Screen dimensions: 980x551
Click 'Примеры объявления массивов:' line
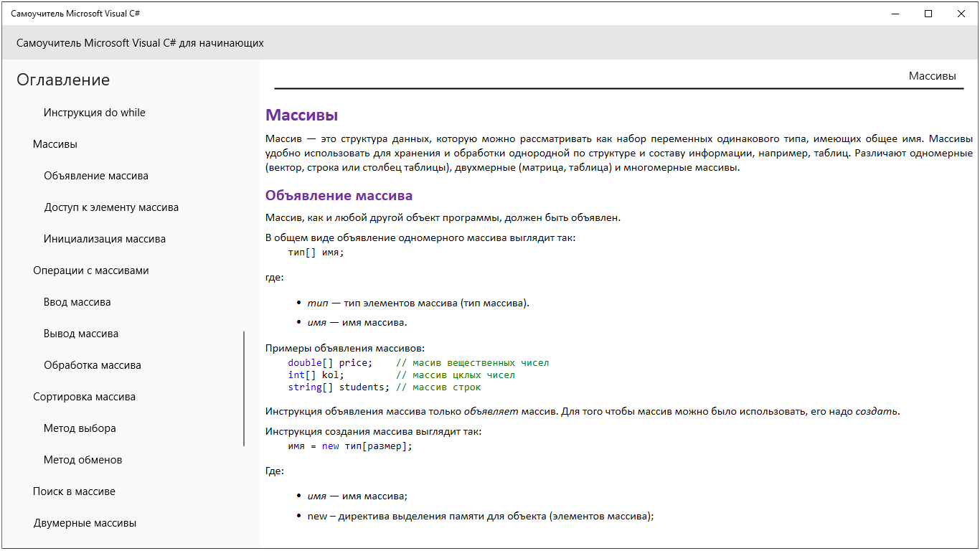(345, 349)
